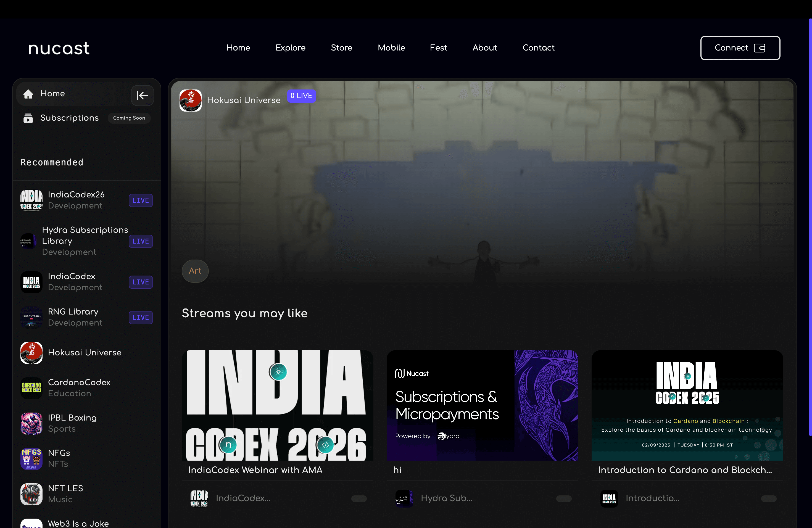The width and height of the screenshot is (812, 528).
Task: Click the Home house icon in sidebar
Action: pyautogui.click(x=28, y=94)
